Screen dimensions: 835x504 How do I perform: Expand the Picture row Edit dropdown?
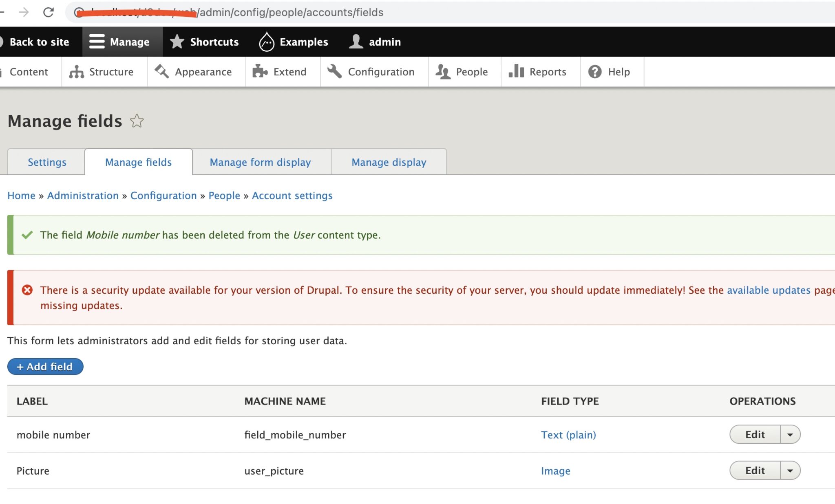pyautogui.click(x=790, y=470)
